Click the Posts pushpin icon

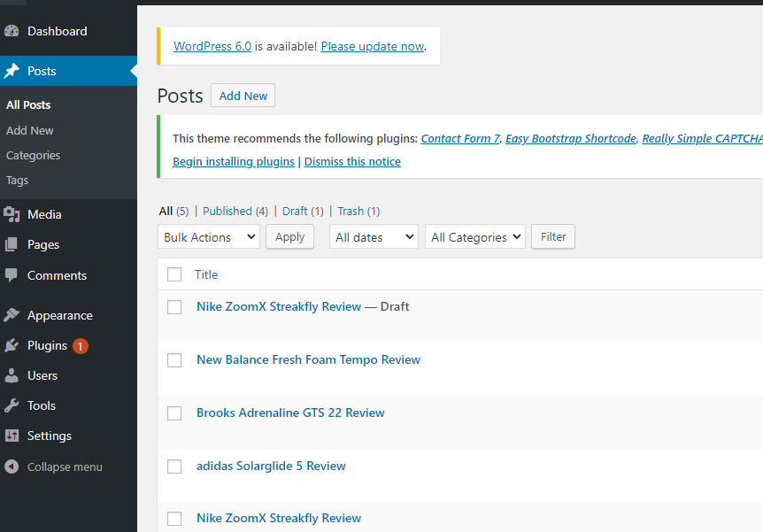[x=12, y=71]
